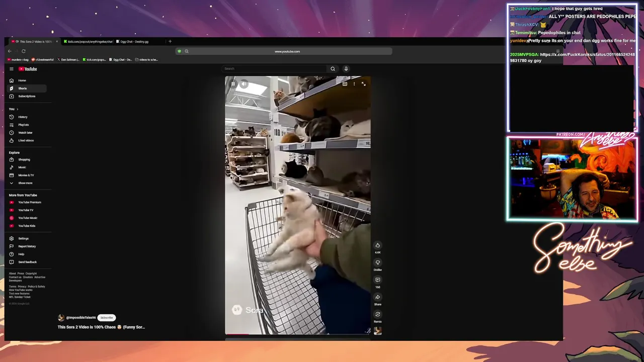Click the www.youtube.com address bar

point(287,51)
